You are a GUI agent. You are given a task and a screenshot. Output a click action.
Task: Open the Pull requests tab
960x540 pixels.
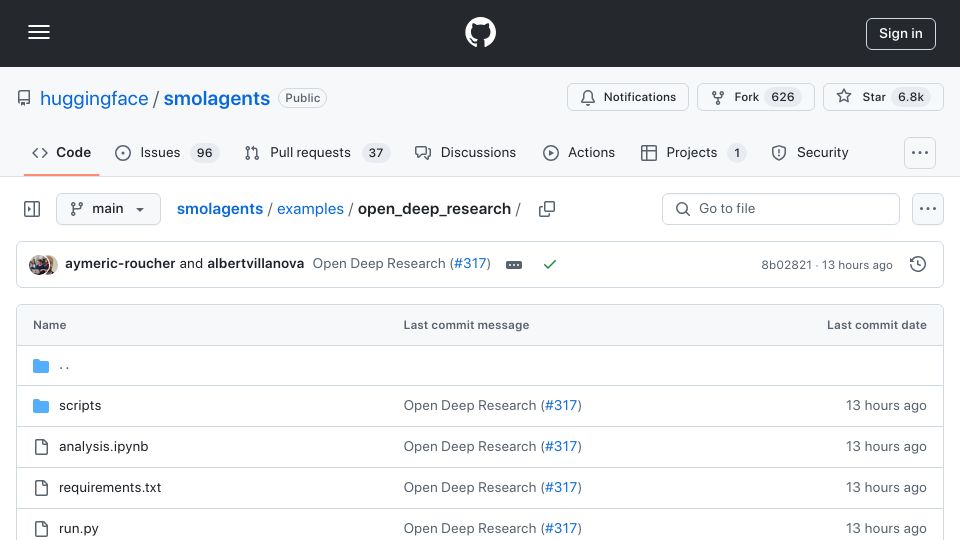coord(317,152)
